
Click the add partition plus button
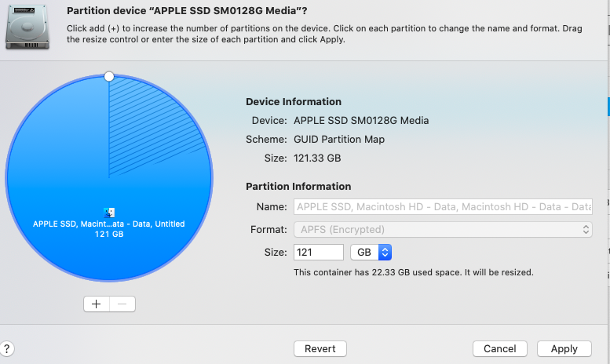pyautogui.click(x=97, y=304)
